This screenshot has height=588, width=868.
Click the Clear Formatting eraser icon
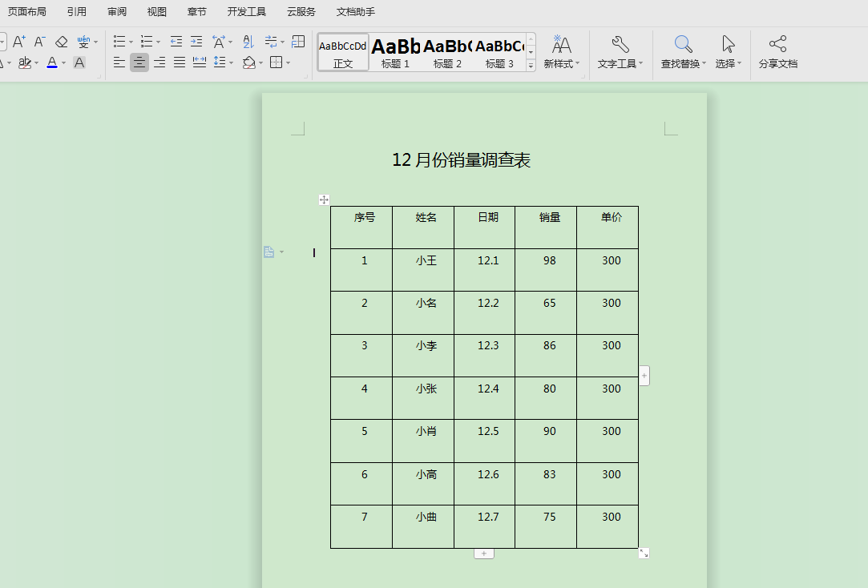pyautogui.click(x=61, y=42)
